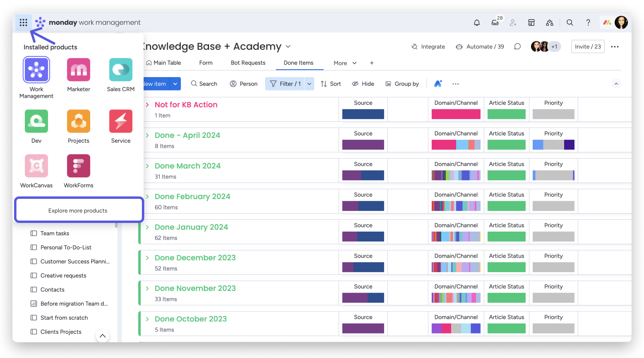644x358 pixels.
Task: Open the inbox with 28 updates
Action: (495, 22)
